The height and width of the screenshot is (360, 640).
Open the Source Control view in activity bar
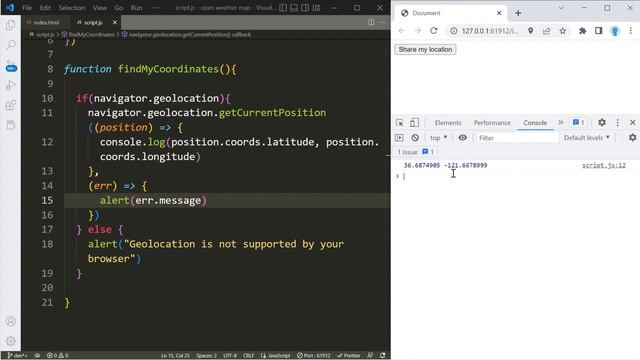[x=11, y=65]
